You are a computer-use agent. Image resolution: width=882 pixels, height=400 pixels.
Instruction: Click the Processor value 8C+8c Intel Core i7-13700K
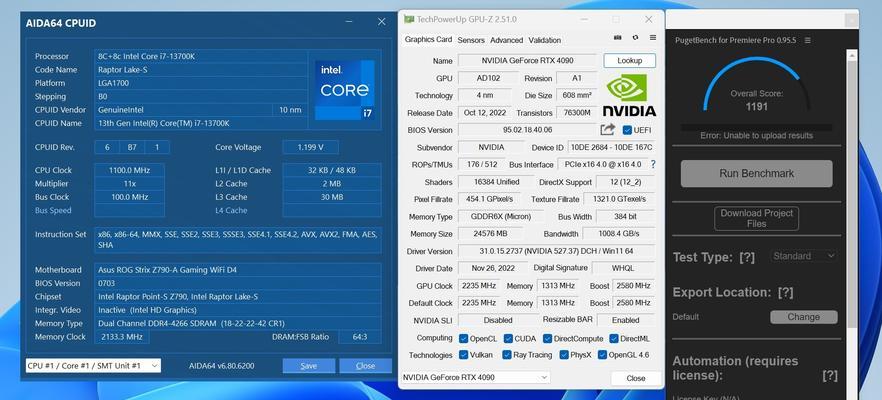(x=201, y=56)
